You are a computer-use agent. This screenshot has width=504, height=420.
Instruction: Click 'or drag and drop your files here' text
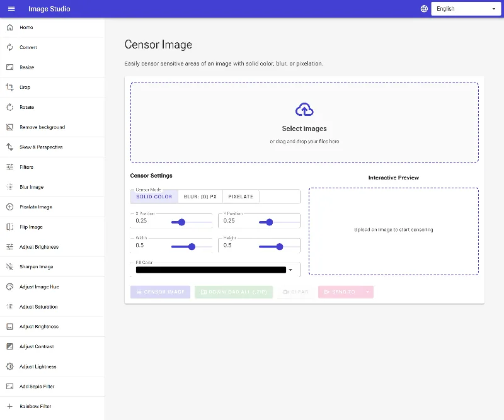(304, 142)
